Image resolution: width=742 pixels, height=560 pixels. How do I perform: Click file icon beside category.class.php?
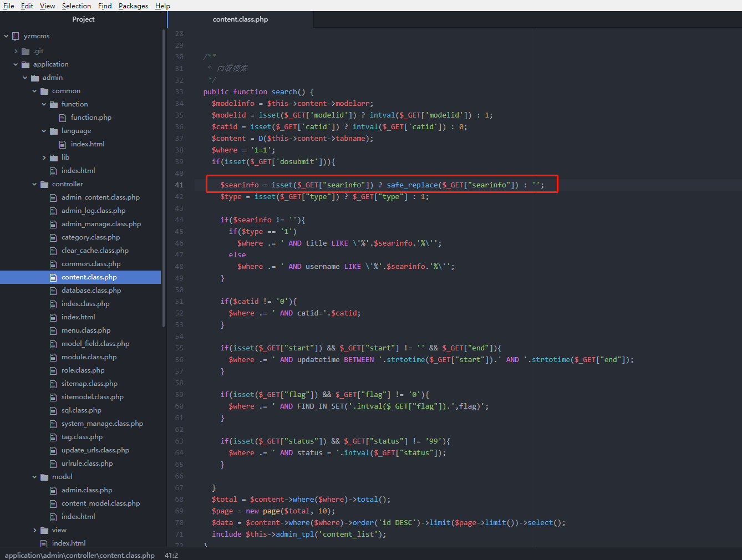(x=53, y=237)
